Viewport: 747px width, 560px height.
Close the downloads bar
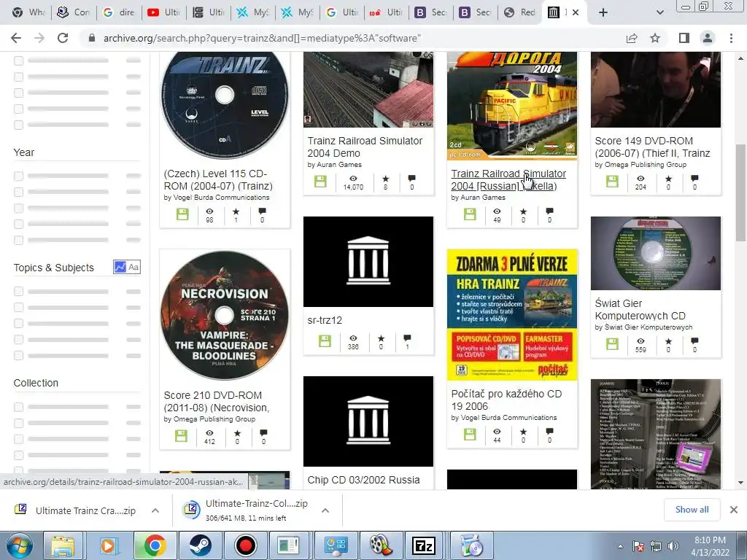(734, 510)
